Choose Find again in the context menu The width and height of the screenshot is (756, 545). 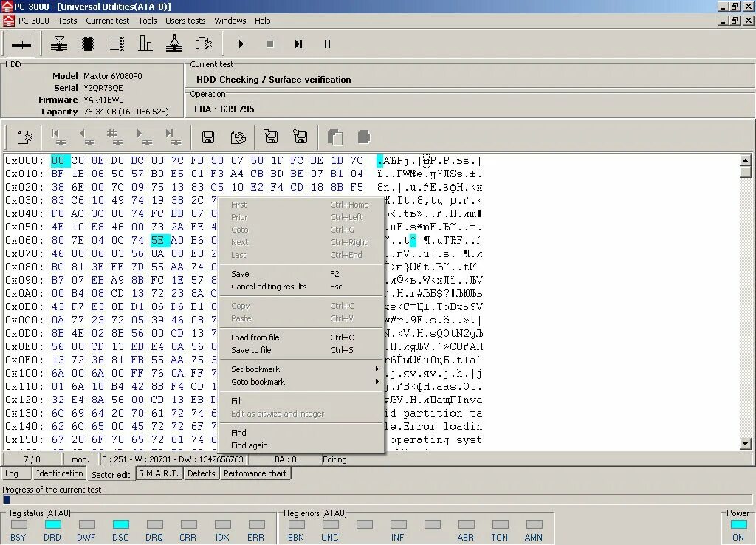click(x=302, y=445)
